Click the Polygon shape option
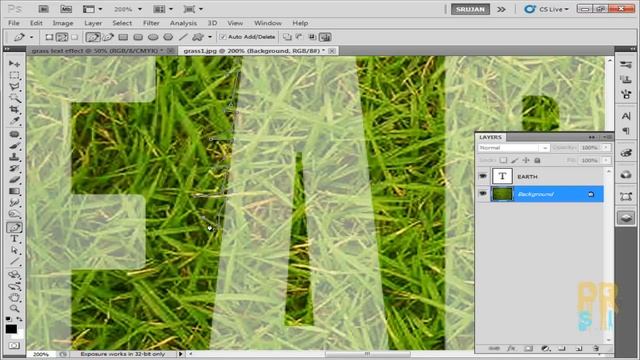This screenshot has height=360, width=640. pos(168,37)
